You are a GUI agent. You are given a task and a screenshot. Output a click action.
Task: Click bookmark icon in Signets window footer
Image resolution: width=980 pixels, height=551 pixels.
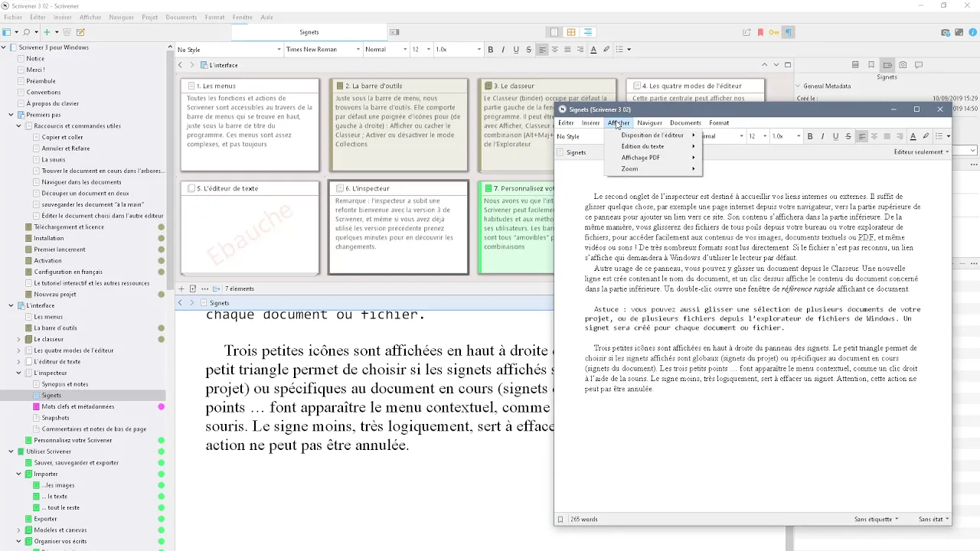(560, 519)
